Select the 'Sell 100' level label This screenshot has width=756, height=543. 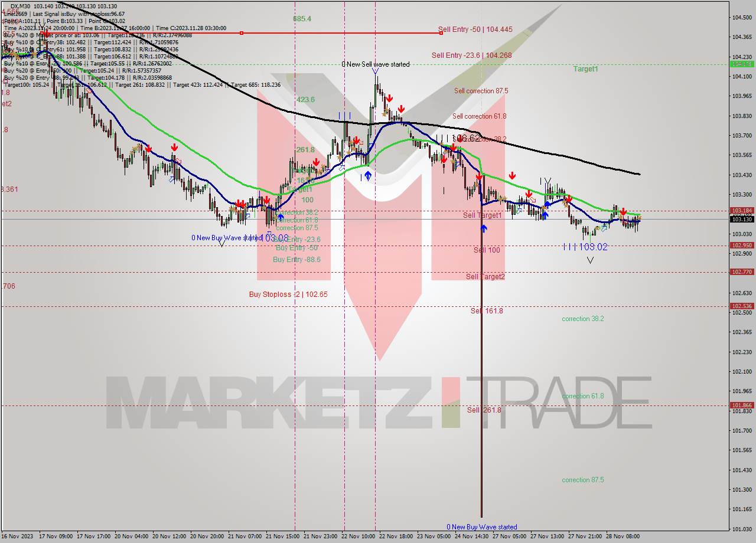(x=487, y=250)
